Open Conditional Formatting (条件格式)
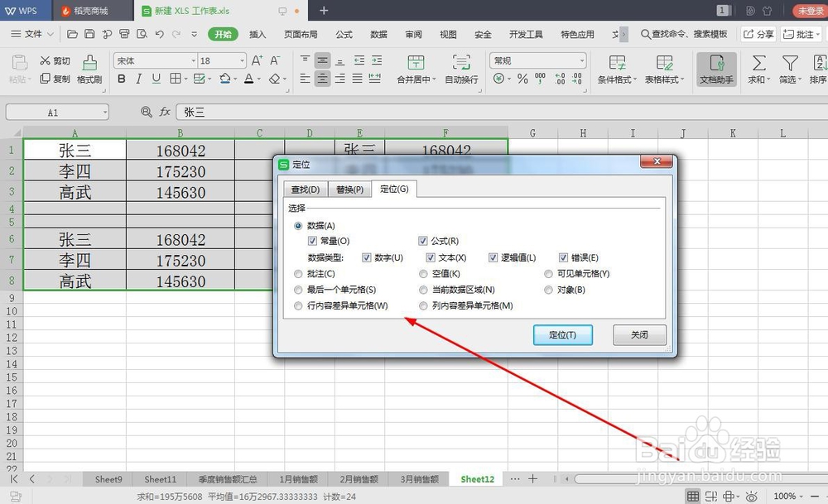Screen dimensions: 828x504 (x=616, y=70)
